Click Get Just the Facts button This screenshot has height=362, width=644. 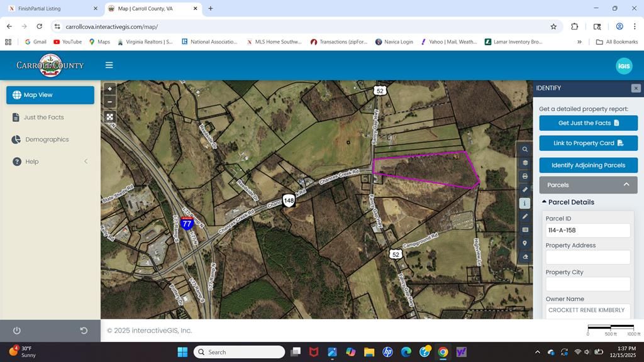tap(587, 123)
